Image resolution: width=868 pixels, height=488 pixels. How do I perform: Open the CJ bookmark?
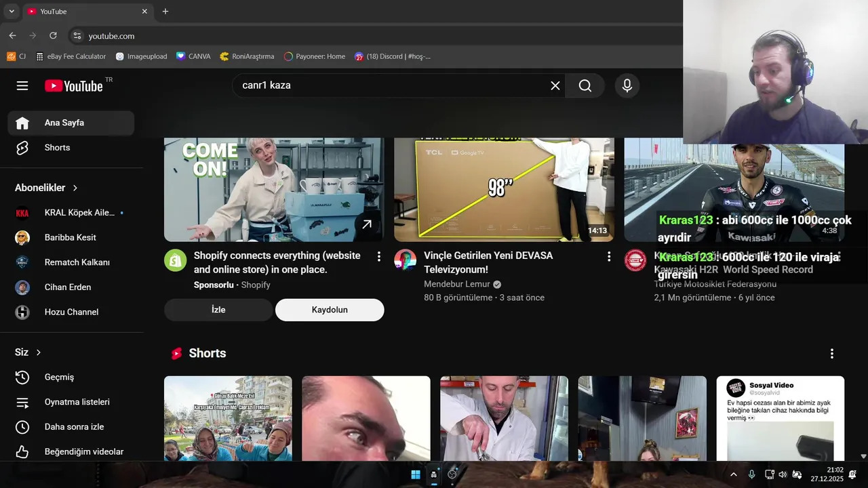click(x=17, y=56)
